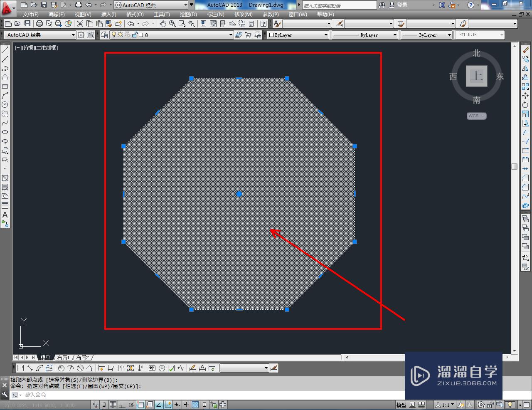Select the Hatch tool in draw toolbar

pos(5,178)
